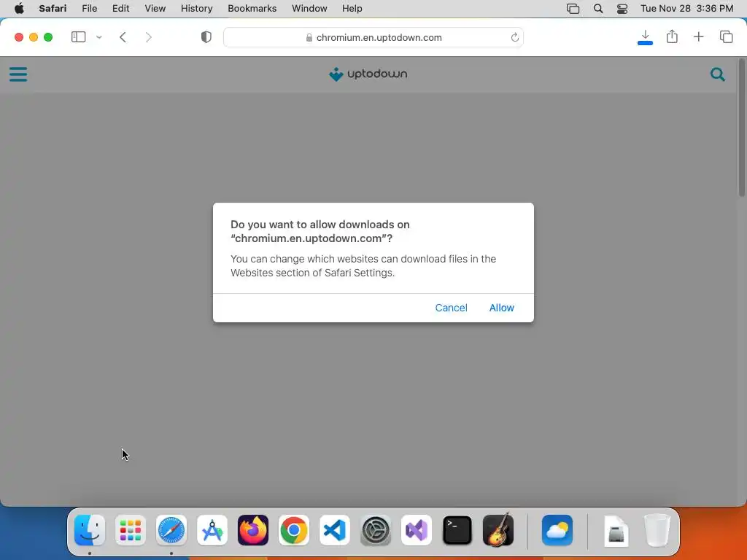The image size is (747, 560).
Task: Open the Apple menu
Action: pos(19,9)
